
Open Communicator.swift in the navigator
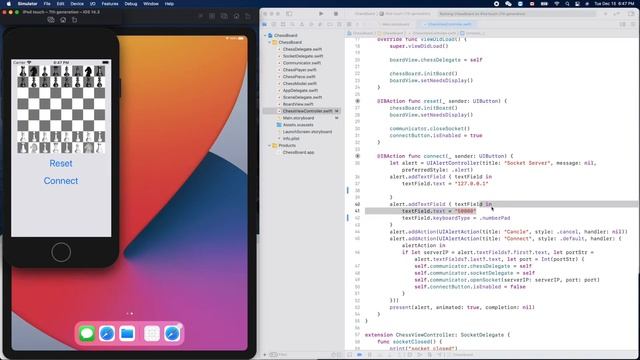coord(302,63)
